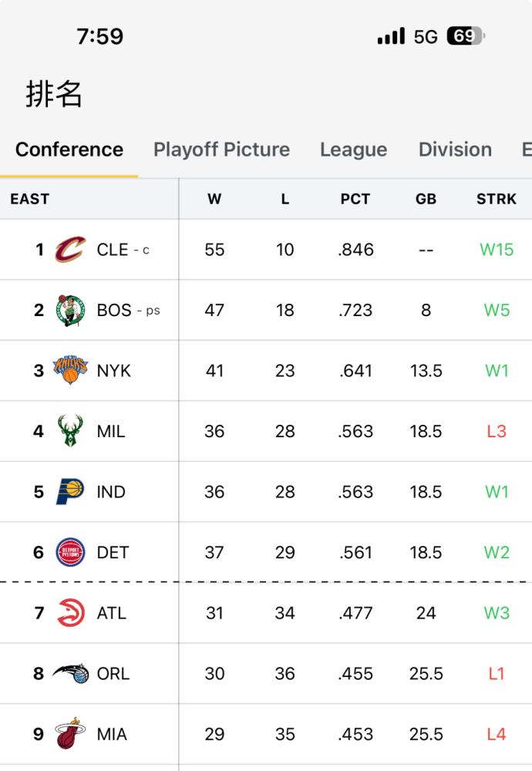Tap the Miami Heat logo
532x771 pixels.
(70, 733)
